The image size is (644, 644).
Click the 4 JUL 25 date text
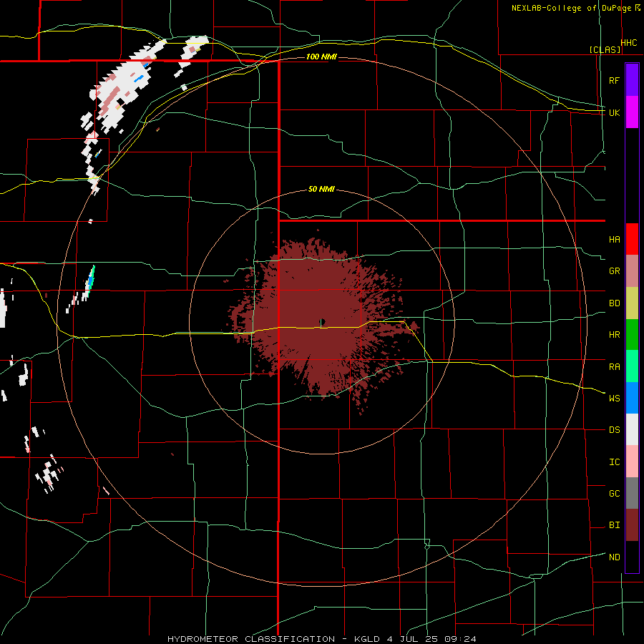pyautogui.click(x=411, y=639)
